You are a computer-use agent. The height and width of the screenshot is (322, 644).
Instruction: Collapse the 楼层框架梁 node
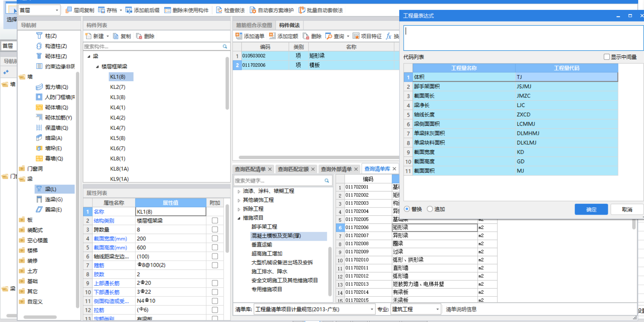point(97,66)
